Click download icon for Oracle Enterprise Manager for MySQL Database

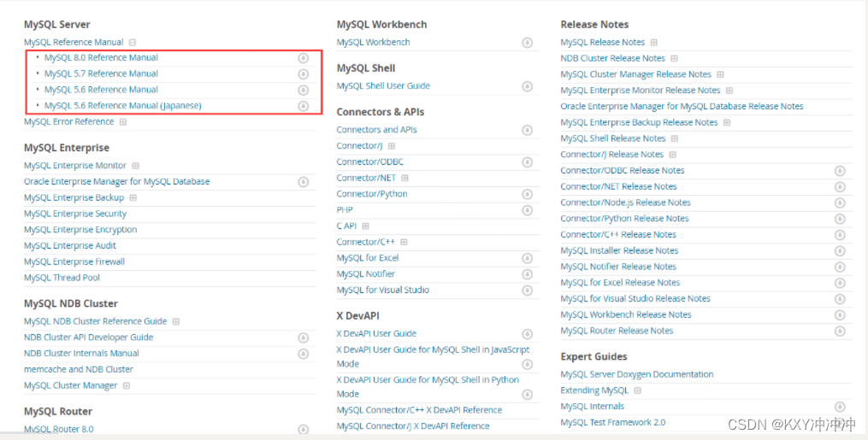(304, 182)
